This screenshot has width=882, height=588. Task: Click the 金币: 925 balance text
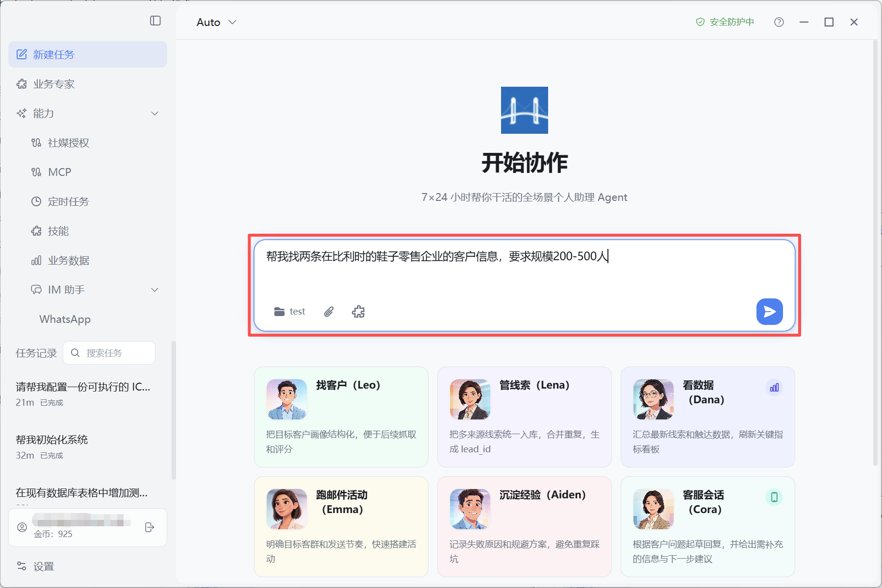click(x=53, y=534)
